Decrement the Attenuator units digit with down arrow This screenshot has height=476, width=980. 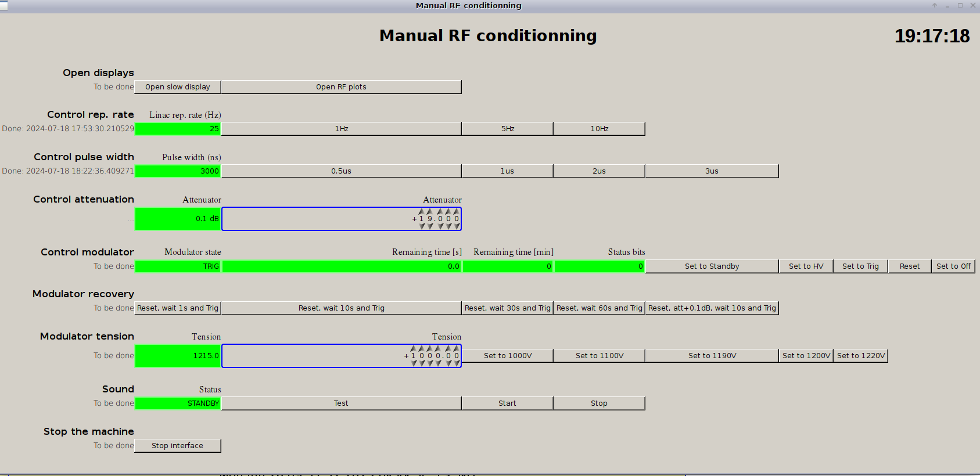[430, 226]
